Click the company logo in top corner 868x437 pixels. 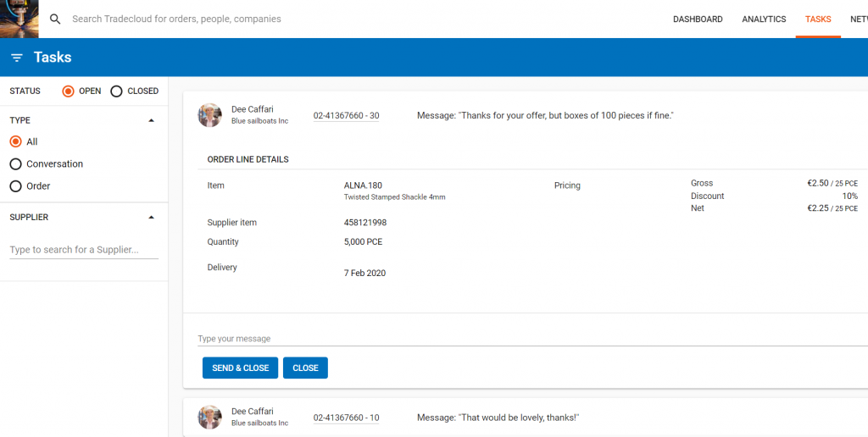(x=19, y=19)
